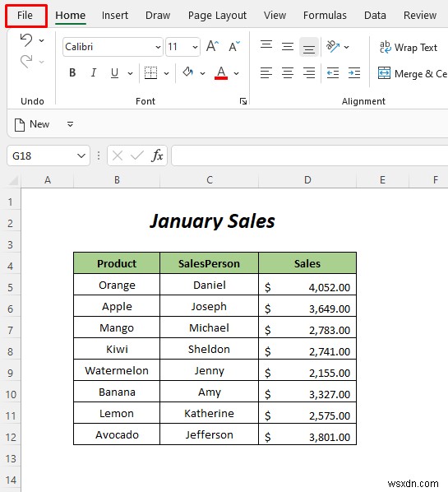Align text left
This screenshot has height=492, width=448.
pos(266,72)
